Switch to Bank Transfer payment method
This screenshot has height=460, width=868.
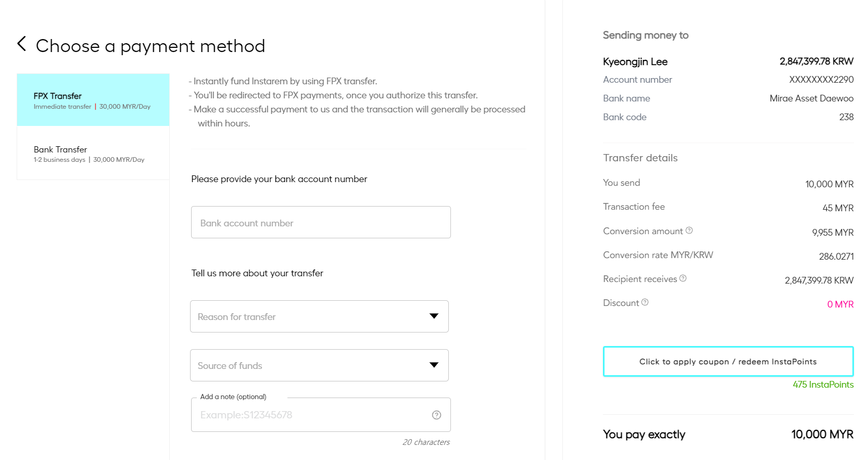pos(93,154)
